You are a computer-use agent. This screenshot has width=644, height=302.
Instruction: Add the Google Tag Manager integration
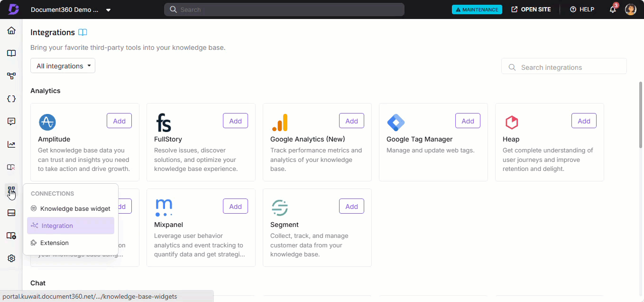pos(468,121)
